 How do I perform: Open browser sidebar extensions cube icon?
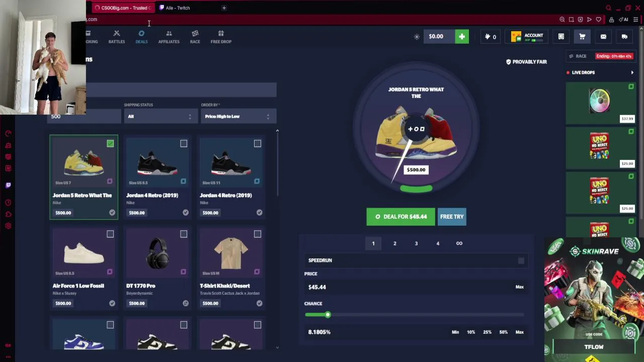8,214
